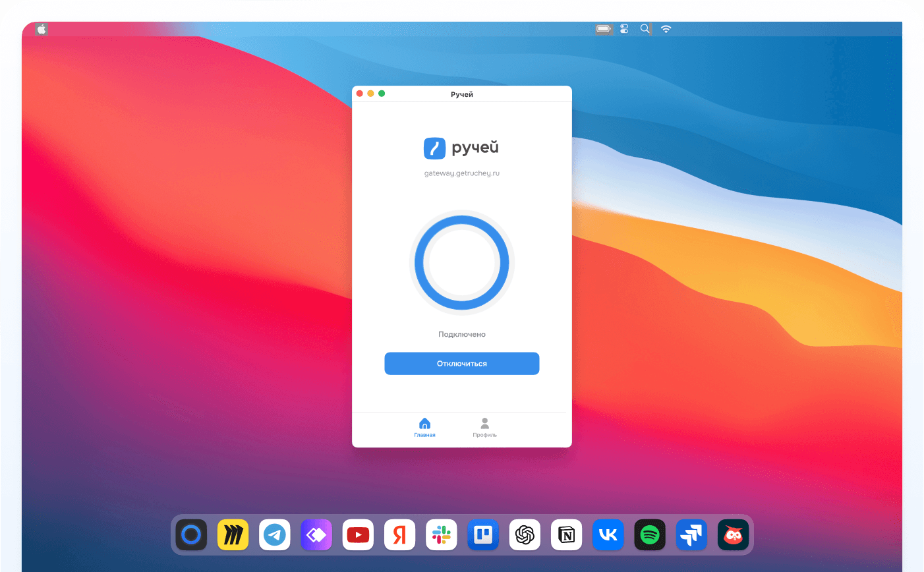Click the blue connection progress ring
Image resolution: width=924 pixels, height=572 pixels.
pyautogui.click(x=461, y=262)
